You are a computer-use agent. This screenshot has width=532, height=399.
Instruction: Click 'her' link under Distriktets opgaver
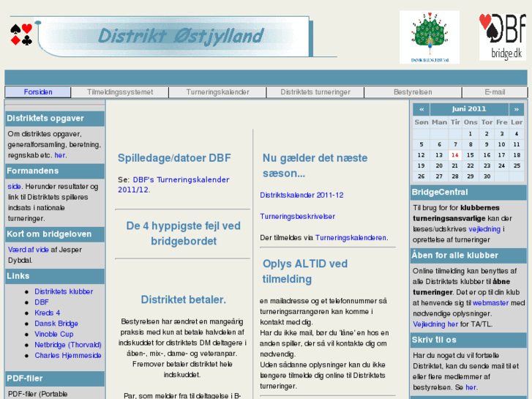(x=60, y=155)
